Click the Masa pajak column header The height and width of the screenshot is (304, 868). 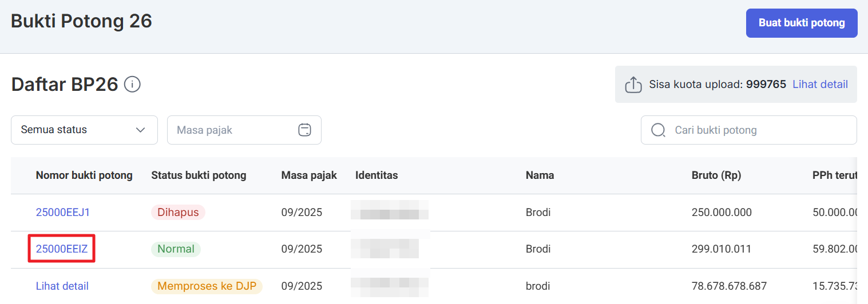pyautogui.click(x=309, y=175)
